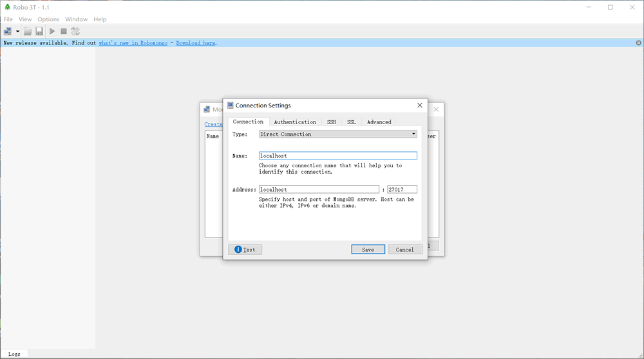Click Create link in MongoDB Connections window
Screen dimensions: 644x359
(x=214, y=124)
